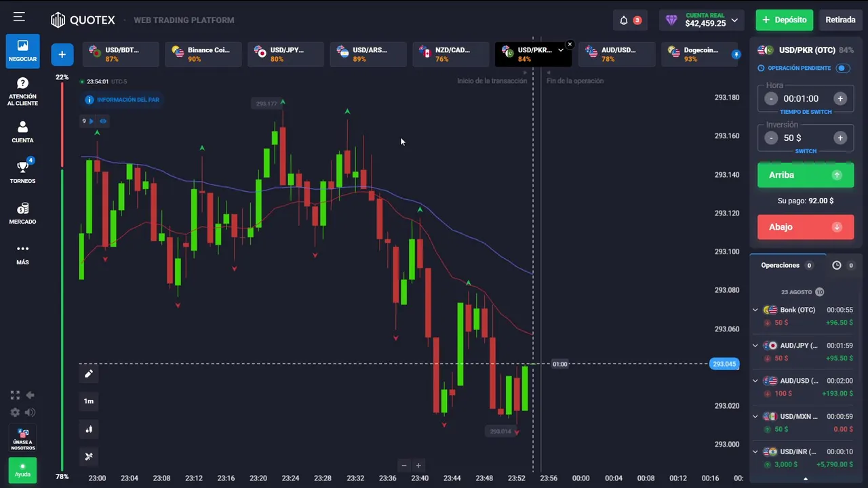Screen dimensions: 868x488
Task: Open Más options in sidebar
Action: 22,253
